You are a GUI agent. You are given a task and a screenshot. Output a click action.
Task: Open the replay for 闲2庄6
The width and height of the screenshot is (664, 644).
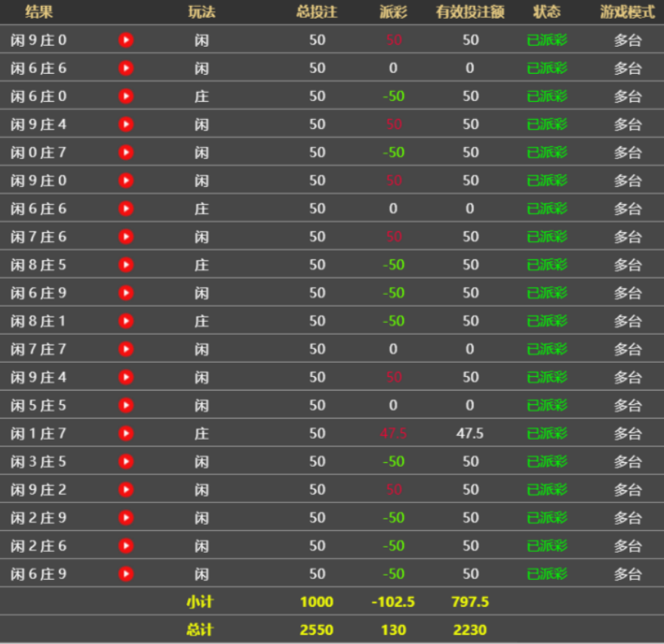pos(126,546)
